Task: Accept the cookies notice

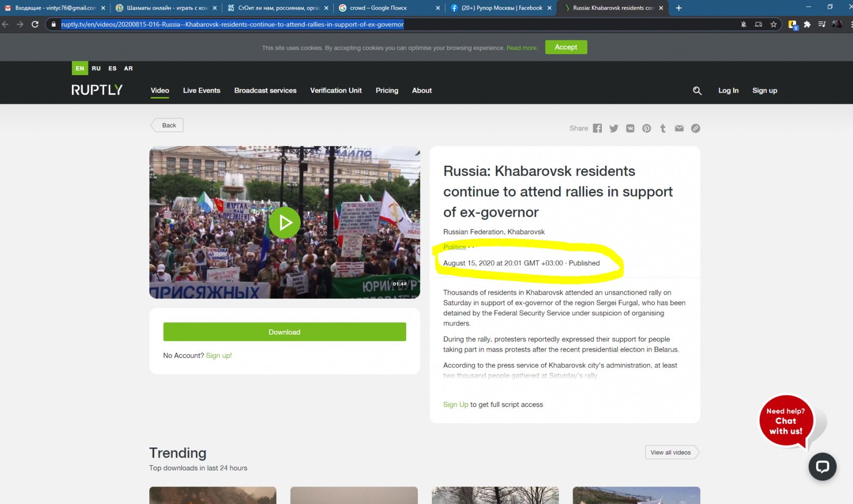Action: (x=566, y=47)
